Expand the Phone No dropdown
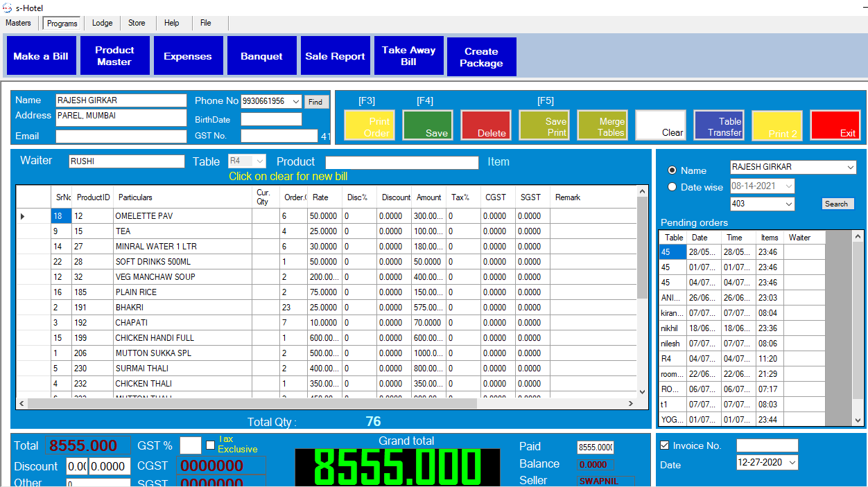 pyautogui.click(x=296, y=102)
